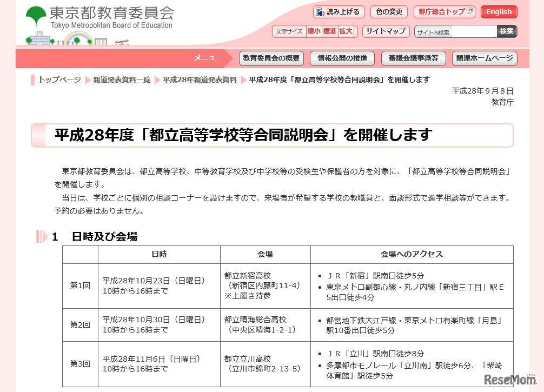Open 関連ホームページ menu item
The image size is (544, 392).
(484, 58)
